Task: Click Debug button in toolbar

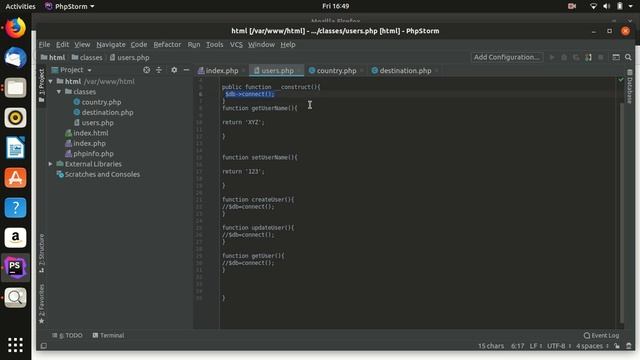Action: click(x=564, y=58)
